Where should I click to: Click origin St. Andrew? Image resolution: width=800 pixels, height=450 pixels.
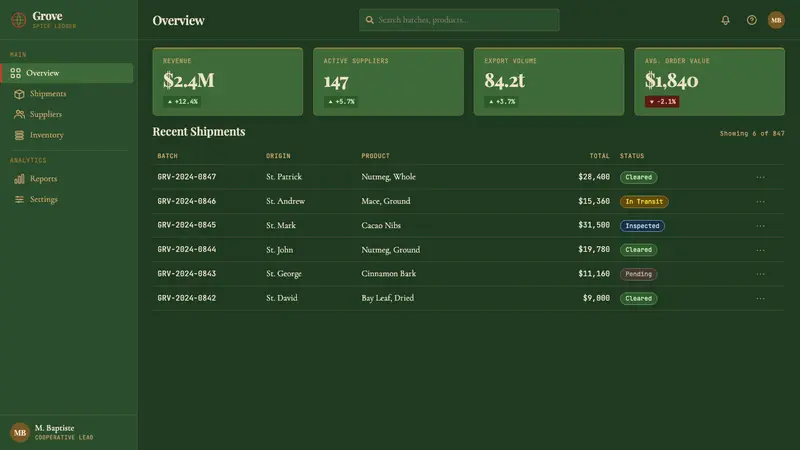(285, 202)
